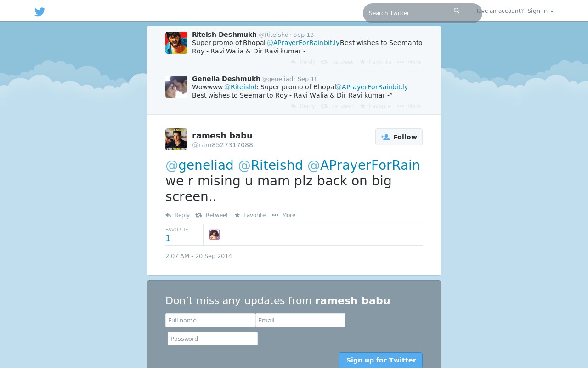
Task: Retweet ramesh babu's main tweet
Action: click(x=212, y=215)
